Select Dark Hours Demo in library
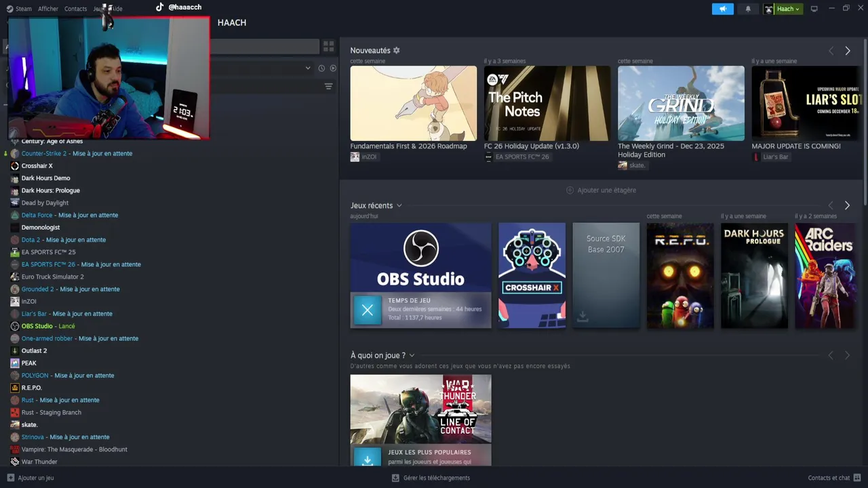Screen dimensions: 868x488 click(45, 178)
